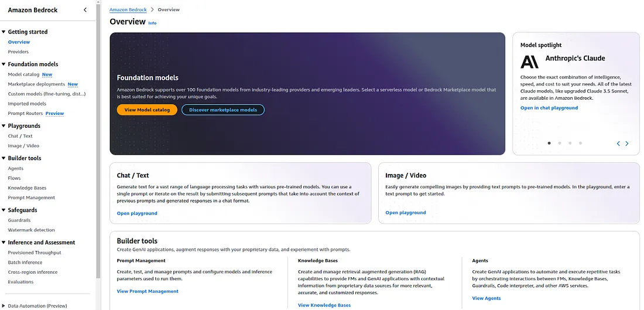Open Evaluations in the sidebar
Viewport: 644px width, 310px height.
pyautogui.click(x=20, y=282)
